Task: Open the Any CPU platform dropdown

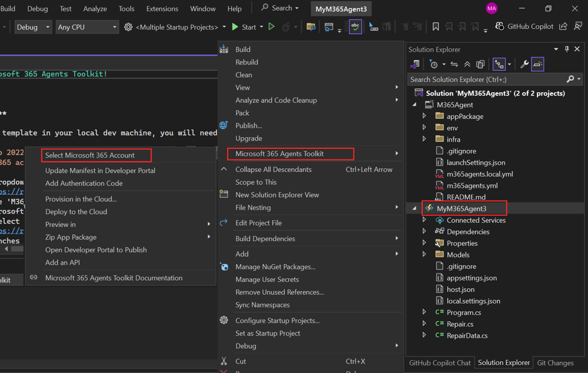Action: (x=86, y=27)
